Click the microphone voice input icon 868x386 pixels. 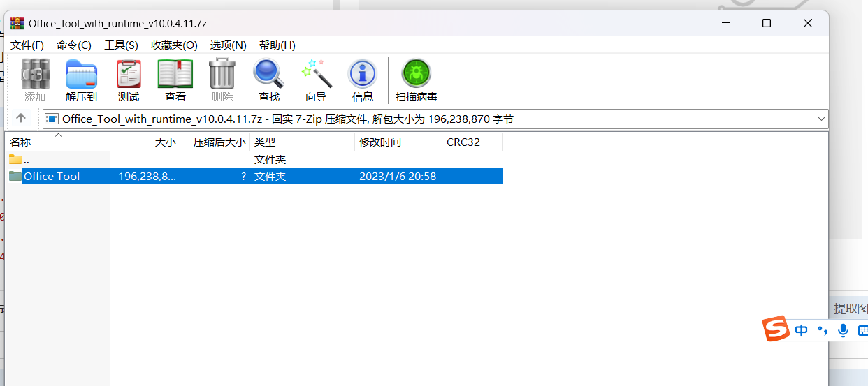(844, 330)
